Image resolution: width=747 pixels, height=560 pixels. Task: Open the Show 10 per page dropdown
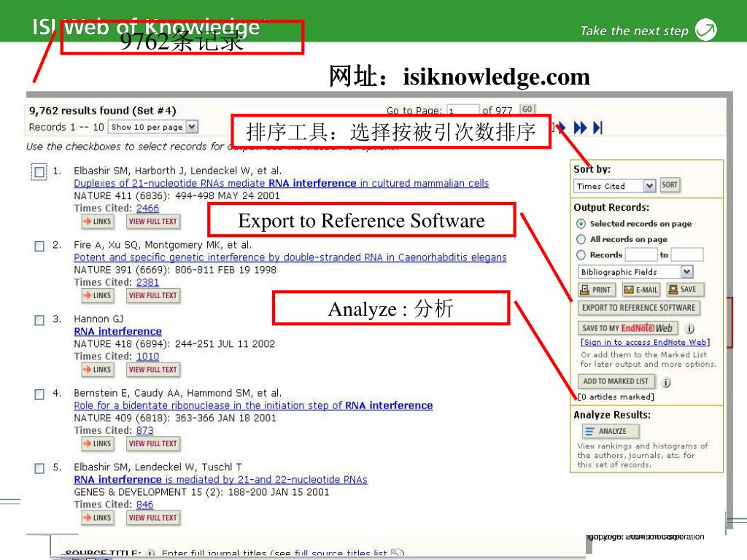coord(153,127)
